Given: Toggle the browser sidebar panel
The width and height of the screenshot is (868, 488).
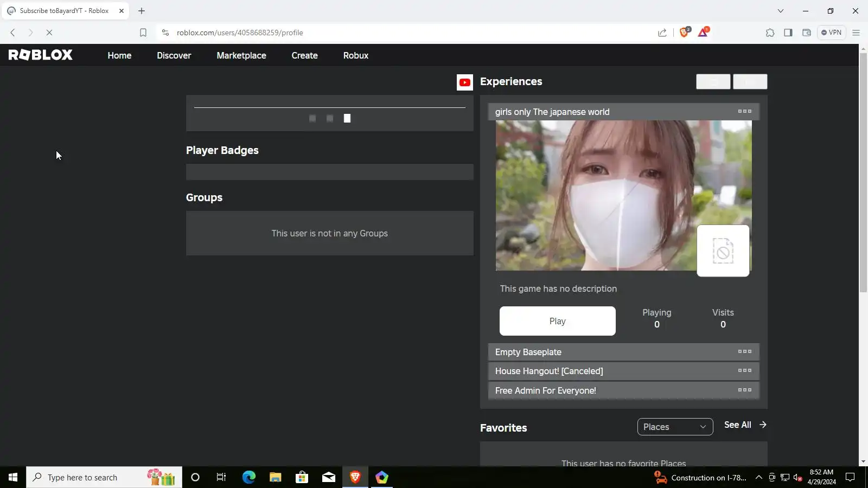Looking at the screenshot, I should point(788,33).
